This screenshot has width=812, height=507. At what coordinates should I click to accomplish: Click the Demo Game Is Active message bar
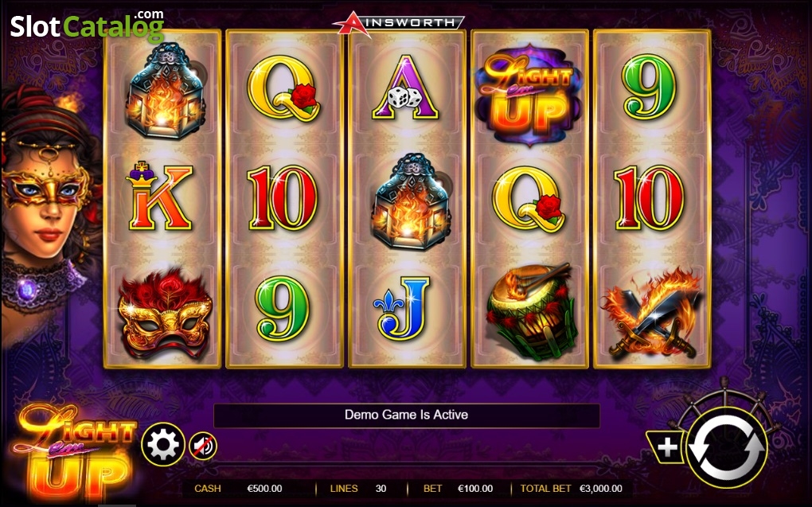pyautogui.click(x=407, y=415)
